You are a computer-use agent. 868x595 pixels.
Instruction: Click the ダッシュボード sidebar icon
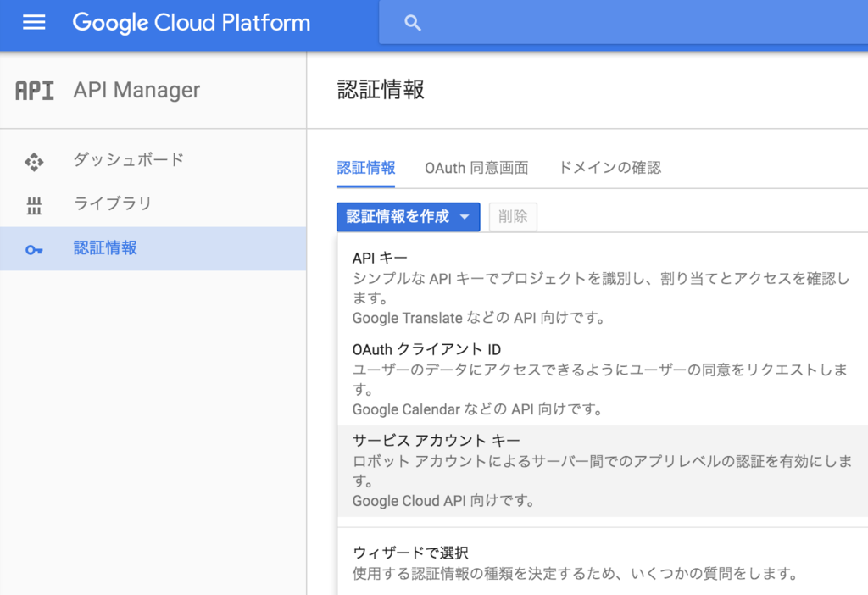pos(34,160)
